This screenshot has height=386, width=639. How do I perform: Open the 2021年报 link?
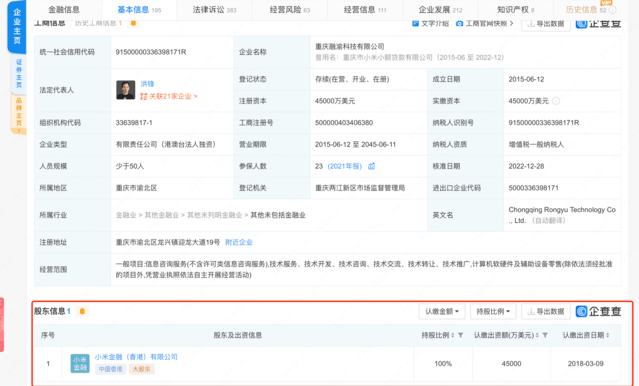[344, 166]
